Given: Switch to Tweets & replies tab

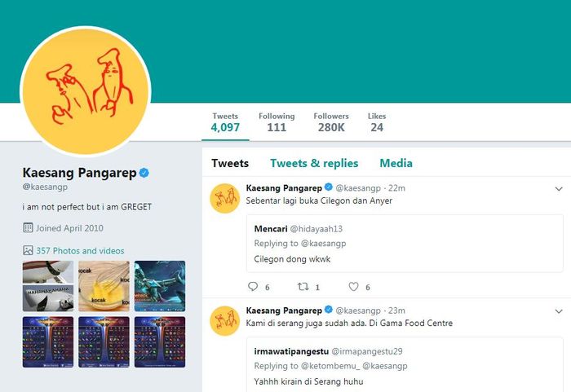Looking at the screenshot, I should (314, 163).
